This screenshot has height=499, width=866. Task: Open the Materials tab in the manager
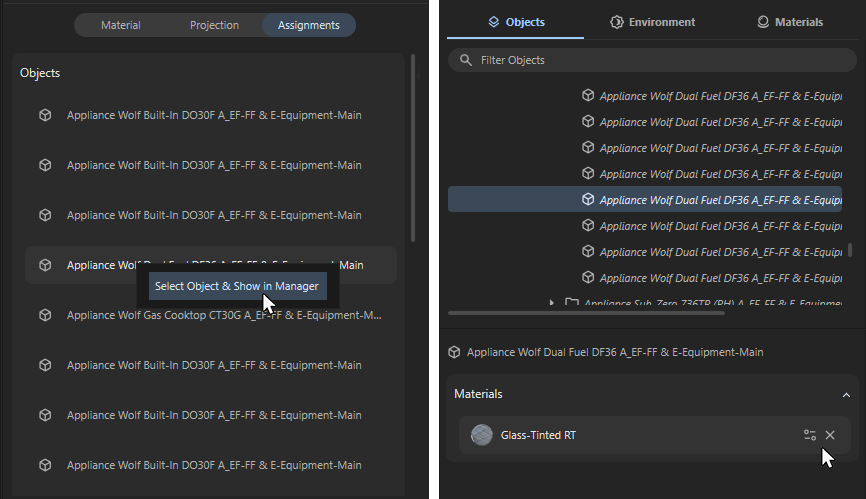pos(790,22)
